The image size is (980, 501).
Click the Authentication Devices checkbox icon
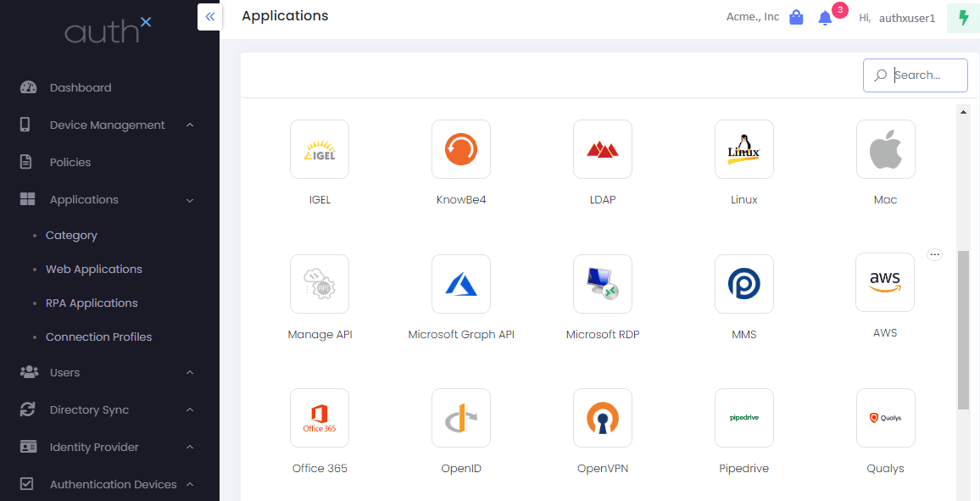[x=27, y=484]
